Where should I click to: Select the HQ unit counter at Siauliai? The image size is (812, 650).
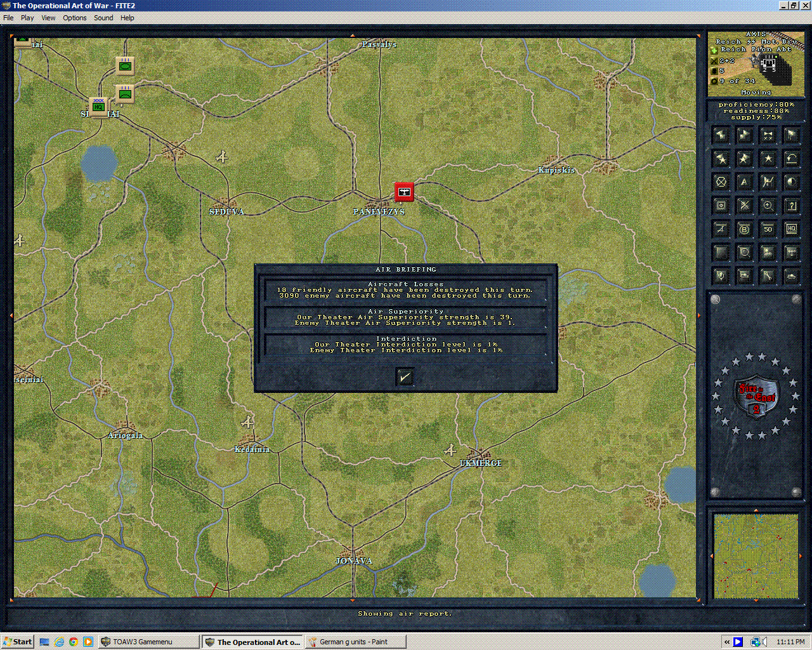pyautogui.click(x=98, y=107)
